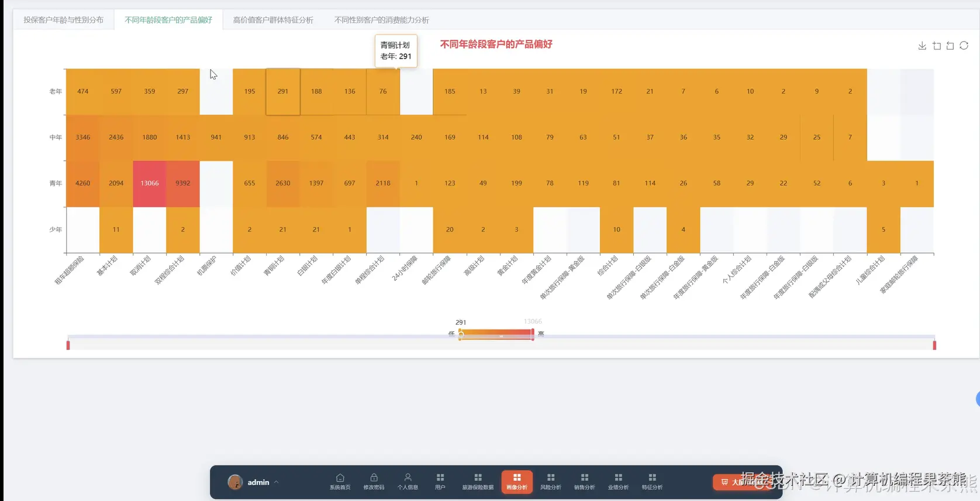
Task: Click the restore refresh icon in chart toolbox
Action: pyautogui.click(x=964, y=46)
